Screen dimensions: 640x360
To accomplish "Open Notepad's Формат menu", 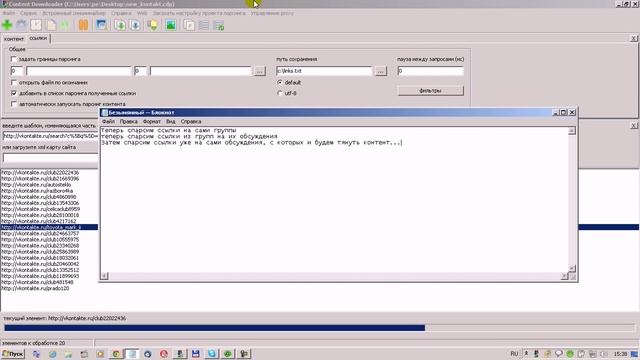I will pyautogui.click(x=152, y=122).
